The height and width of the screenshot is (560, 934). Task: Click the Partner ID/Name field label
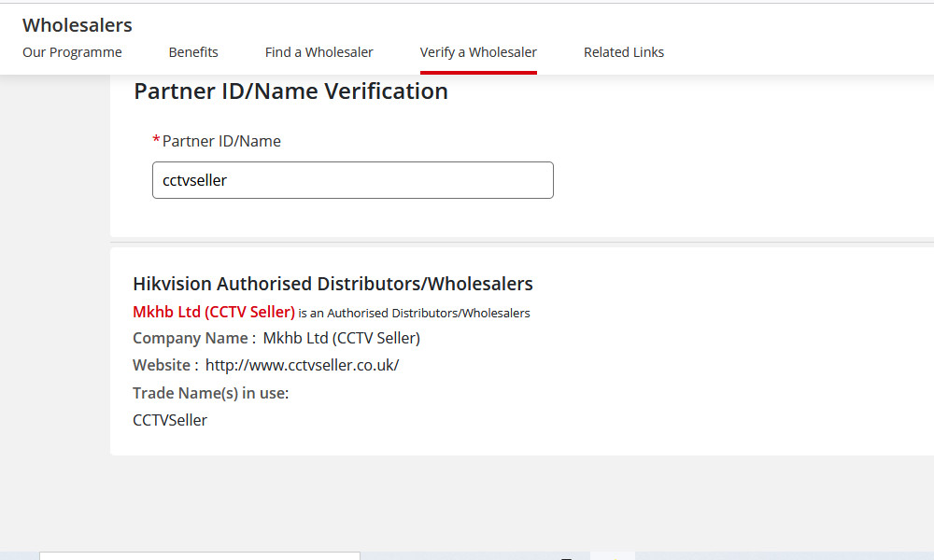(x=221, y=141)
